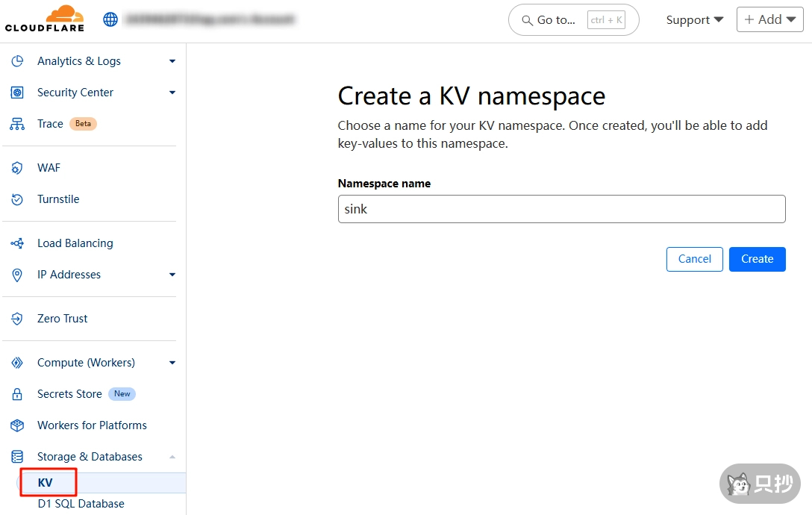
Task: Click the Trace network icon
Action: pos(17,124)
